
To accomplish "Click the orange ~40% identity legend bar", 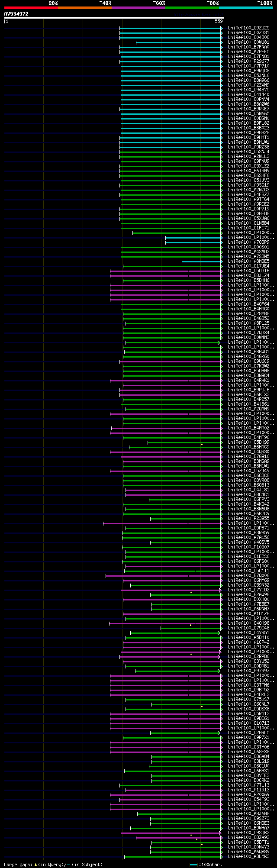I will tap(85, 8).
